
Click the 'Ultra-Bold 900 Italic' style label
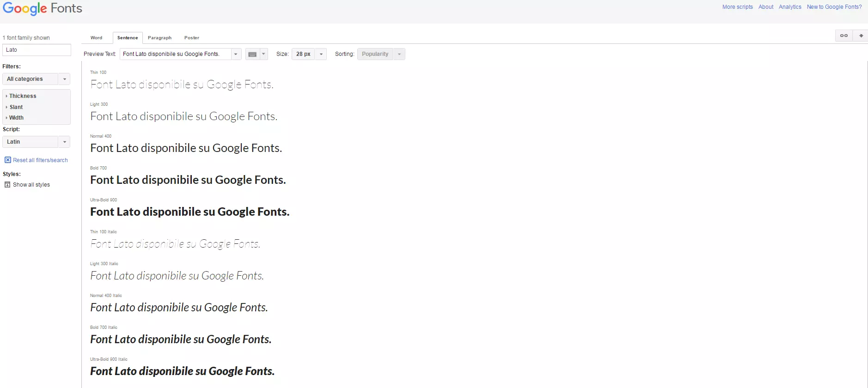[109, 359]
